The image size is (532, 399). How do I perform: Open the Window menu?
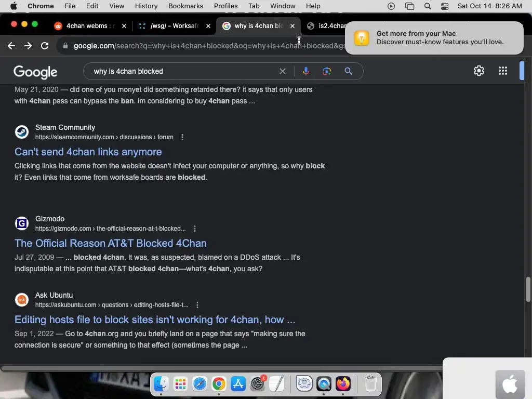click(283, 6)
